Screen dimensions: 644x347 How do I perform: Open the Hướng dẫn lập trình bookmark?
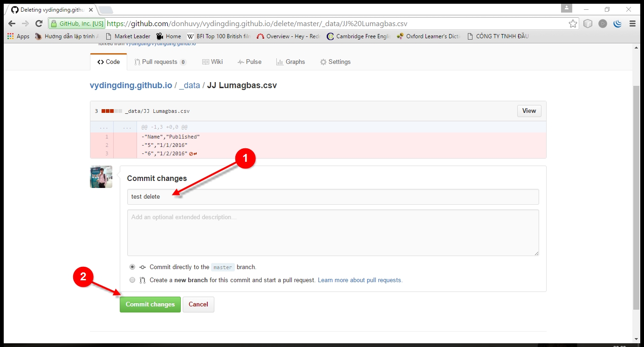[68, 36]
